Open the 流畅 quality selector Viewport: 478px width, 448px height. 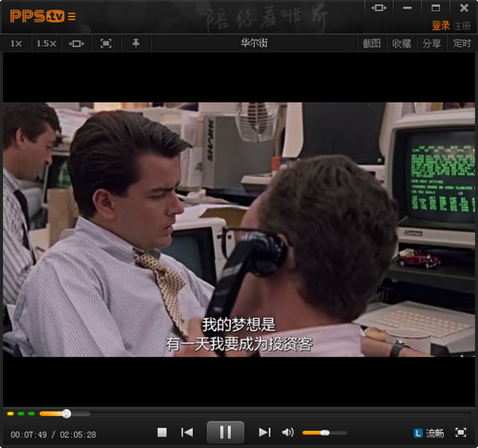pos(429,433)
